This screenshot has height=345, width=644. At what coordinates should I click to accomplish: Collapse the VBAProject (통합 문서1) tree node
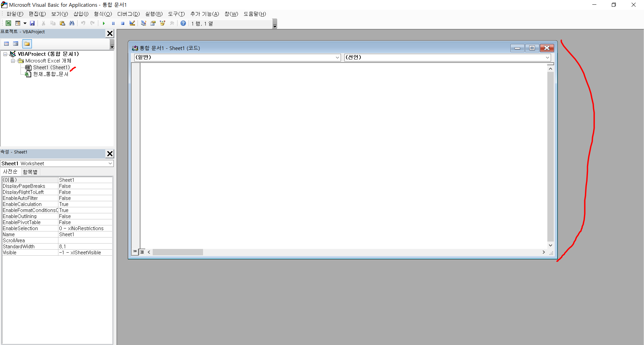point(5,54)
